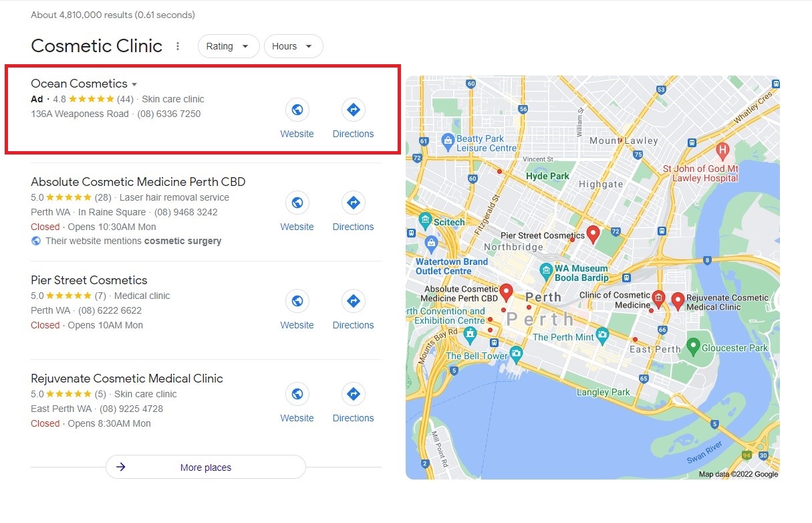The width and height of the screenshot is (812, 523).
Task: Expand the Ocean Cosmetics ad dropdown arrow
Action: [134, 84]
